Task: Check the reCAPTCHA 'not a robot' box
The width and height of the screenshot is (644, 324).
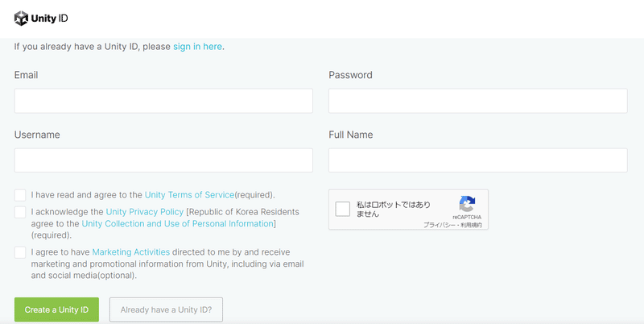Action: 343,210
